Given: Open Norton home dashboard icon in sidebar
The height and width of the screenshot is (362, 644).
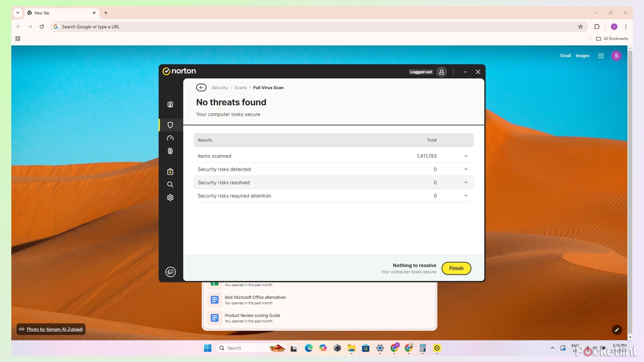Looking at the screenshot, I should [170, 104].
